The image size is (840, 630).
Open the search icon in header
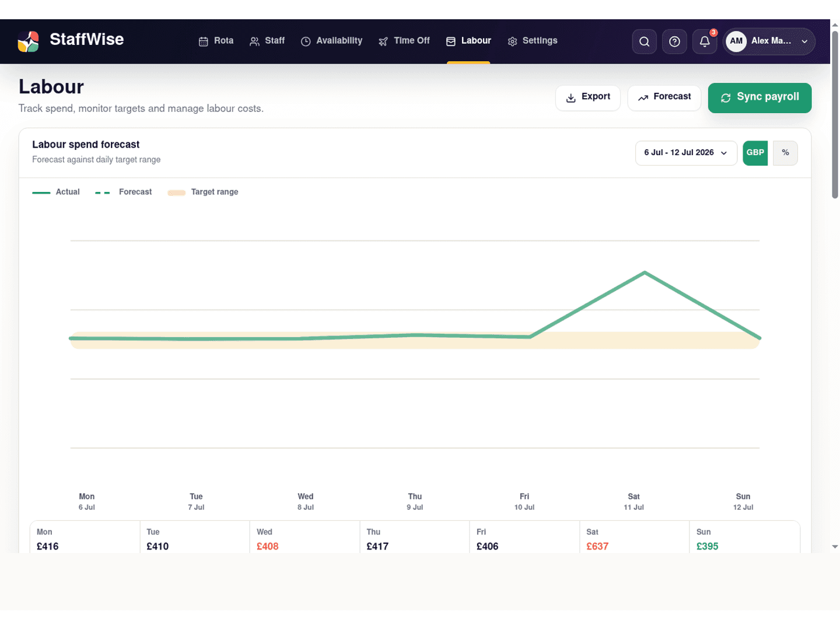pos(644,41)
